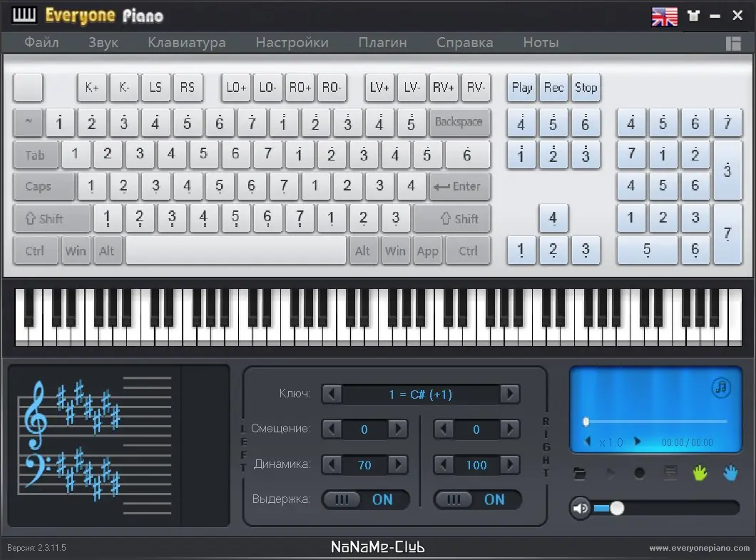Decrease playback speed with left arrow near x1.0
This screenshot has width=756, height=560.
pos(588,442)
